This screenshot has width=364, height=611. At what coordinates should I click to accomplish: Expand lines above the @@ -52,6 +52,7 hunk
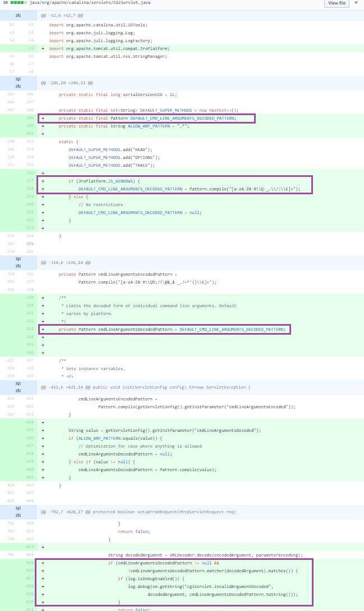19,16
